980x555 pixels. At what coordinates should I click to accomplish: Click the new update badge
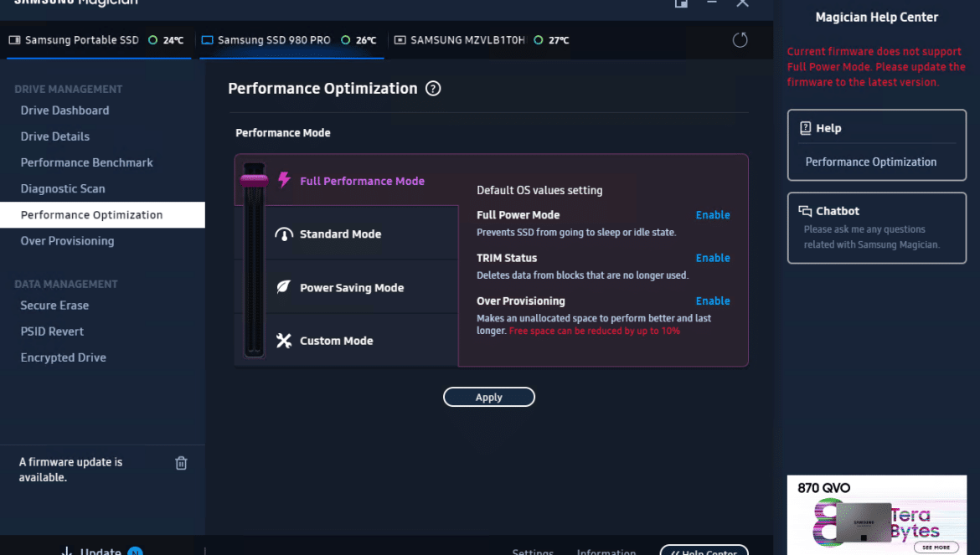coord(135,552)
